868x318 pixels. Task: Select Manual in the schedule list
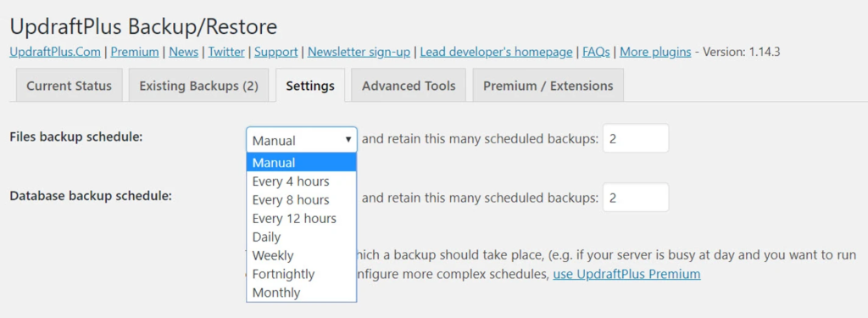[x=302, y=163]
